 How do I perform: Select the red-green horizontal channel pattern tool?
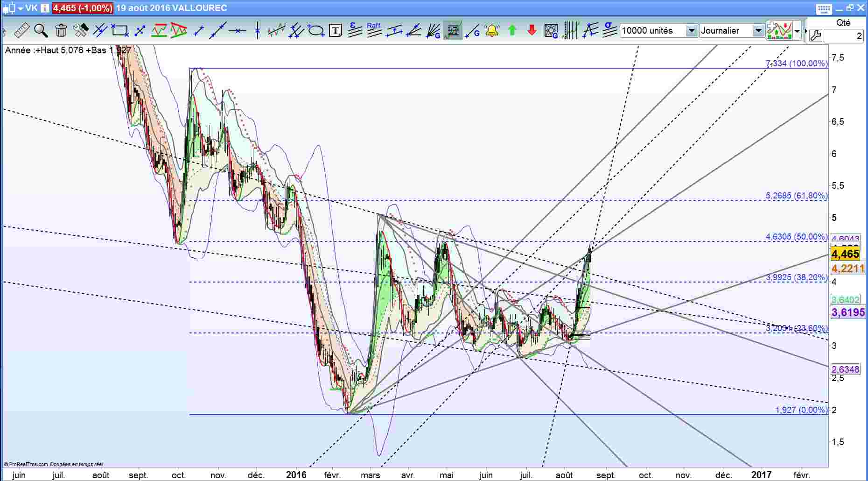coord(159,31)
